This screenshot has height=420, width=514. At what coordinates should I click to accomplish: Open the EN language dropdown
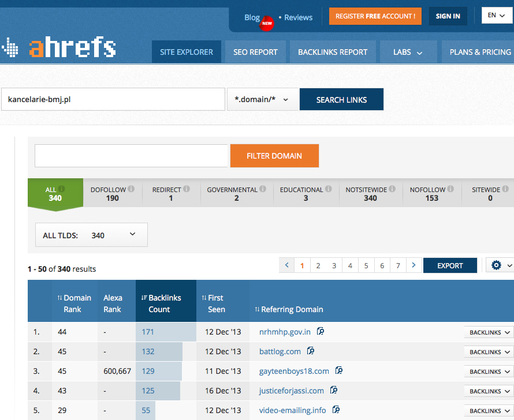click(x=496, y=16)
